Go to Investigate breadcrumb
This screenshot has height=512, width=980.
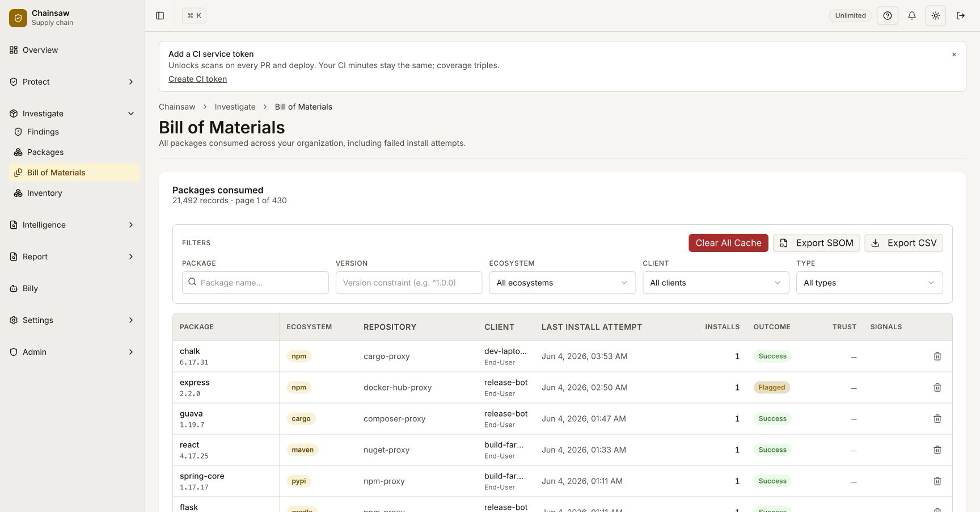(235, 107)
